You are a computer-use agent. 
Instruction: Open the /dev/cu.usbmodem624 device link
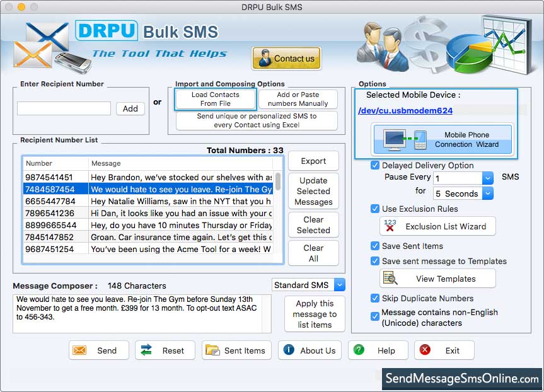tap(405, 111)
